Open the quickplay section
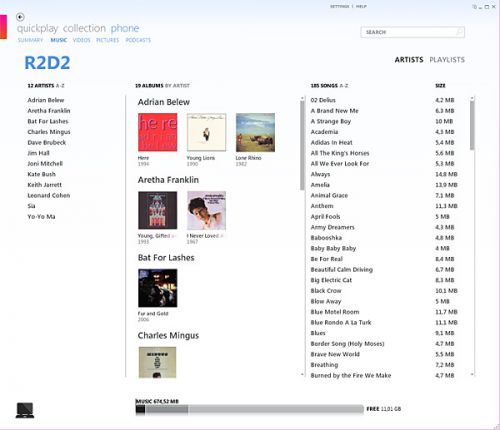 (37, 29)
